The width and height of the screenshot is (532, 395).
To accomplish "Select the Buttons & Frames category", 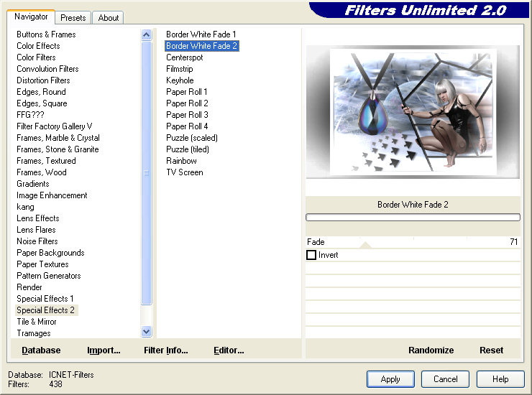I will click(x=46, y=34).
